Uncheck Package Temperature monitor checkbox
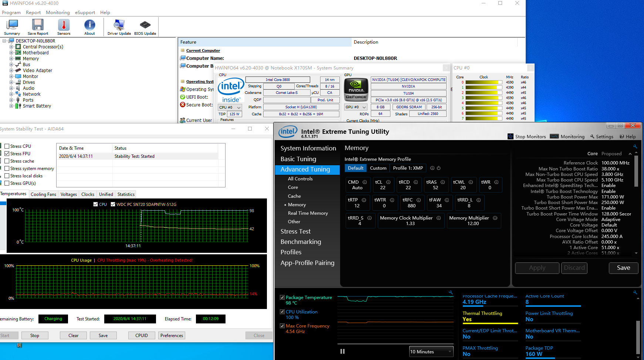The image size is (644, 360). (x=282, y=298)
